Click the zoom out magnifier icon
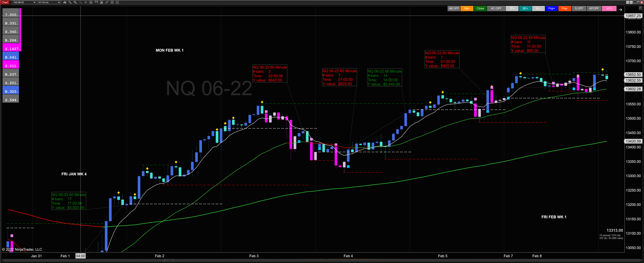Viewport: 644px width, 263px height. 81,2
